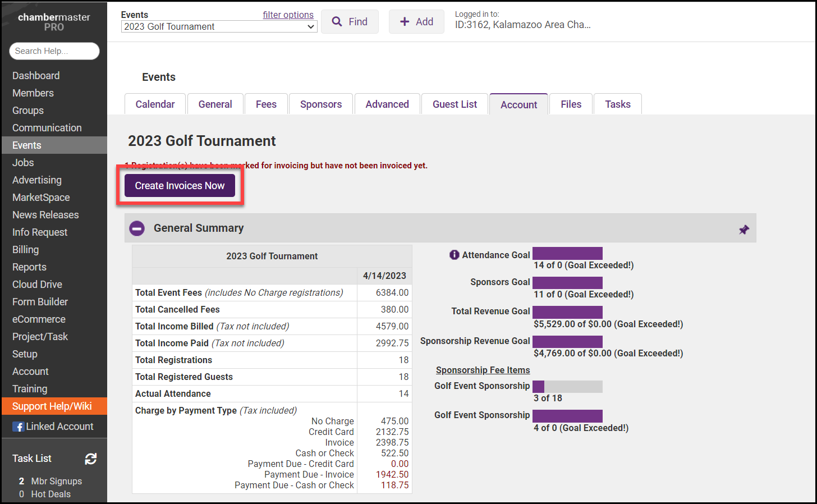
Task: Open Sponsorship Fee Items link
Action: (483, 370)
